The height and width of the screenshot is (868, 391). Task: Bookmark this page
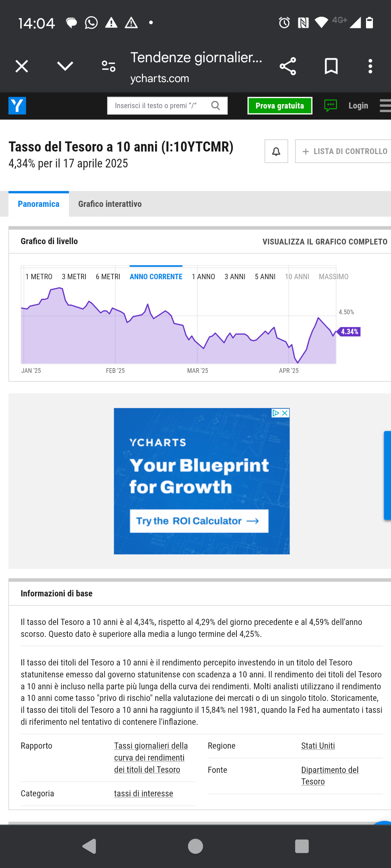point(331,66)
